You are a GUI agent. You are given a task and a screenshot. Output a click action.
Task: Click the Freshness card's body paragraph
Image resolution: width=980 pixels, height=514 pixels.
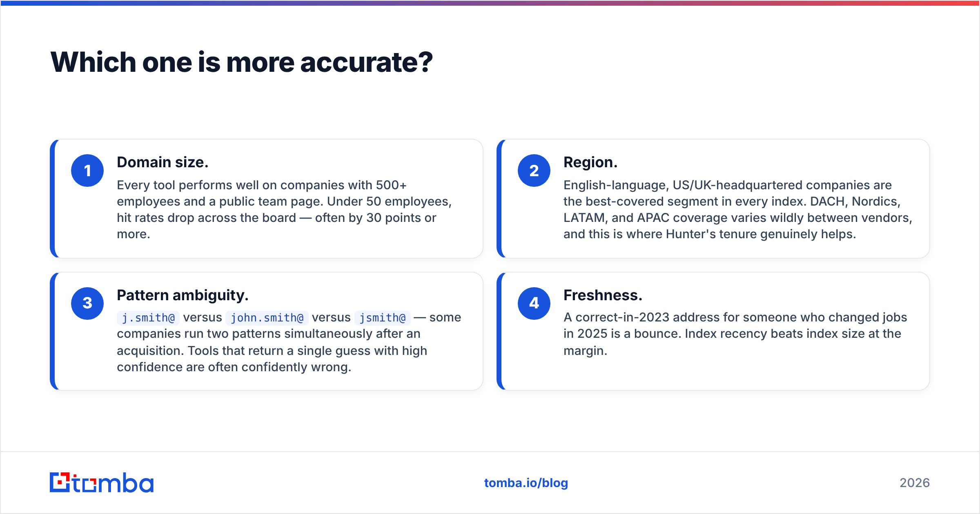735,334
